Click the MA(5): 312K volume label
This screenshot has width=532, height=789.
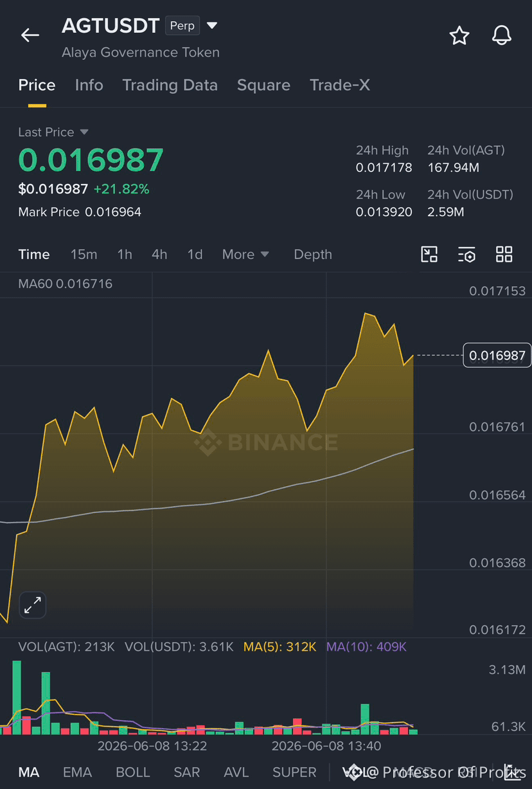click(x=279, y=647)
